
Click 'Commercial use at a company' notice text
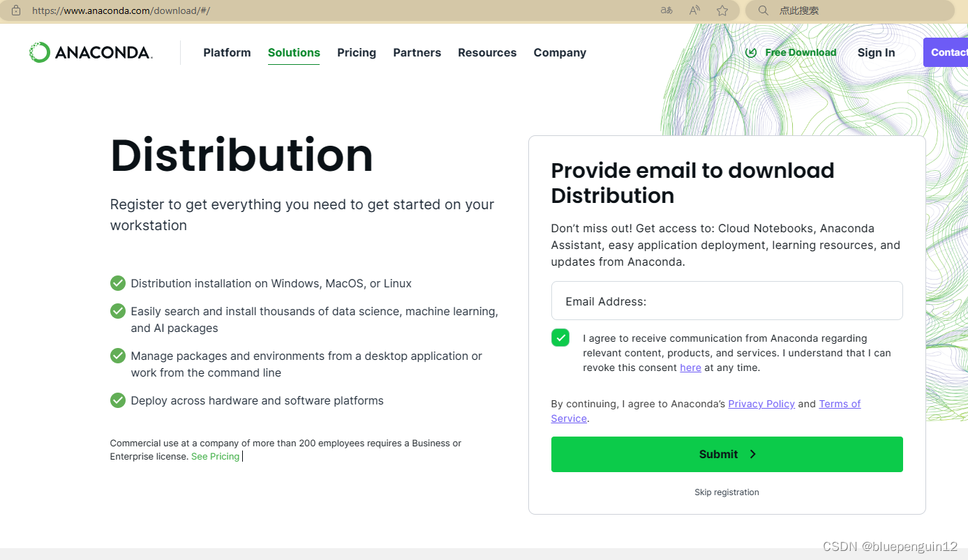tap(285, 450)
